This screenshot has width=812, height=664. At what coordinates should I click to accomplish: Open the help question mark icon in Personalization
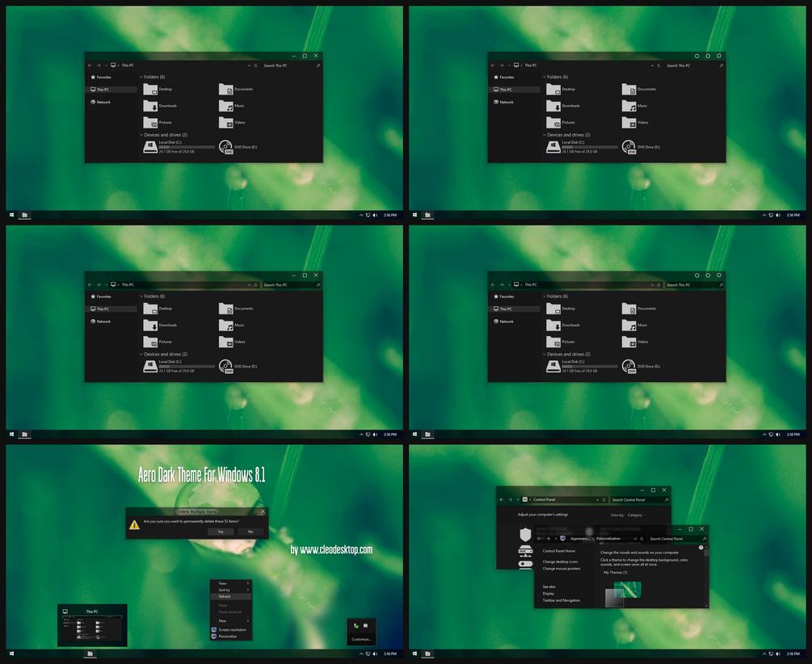(x=701, y=548)
